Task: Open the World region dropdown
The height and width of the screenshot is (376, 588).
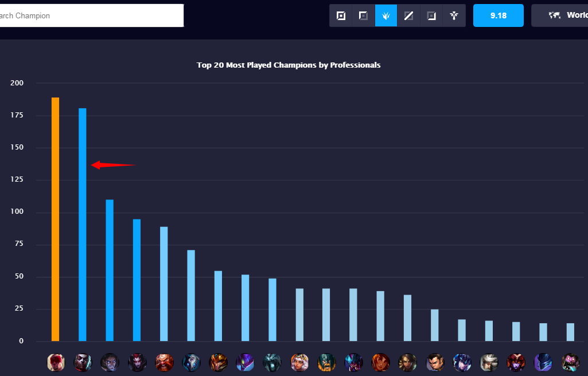Action: click(x=560, y=15)
